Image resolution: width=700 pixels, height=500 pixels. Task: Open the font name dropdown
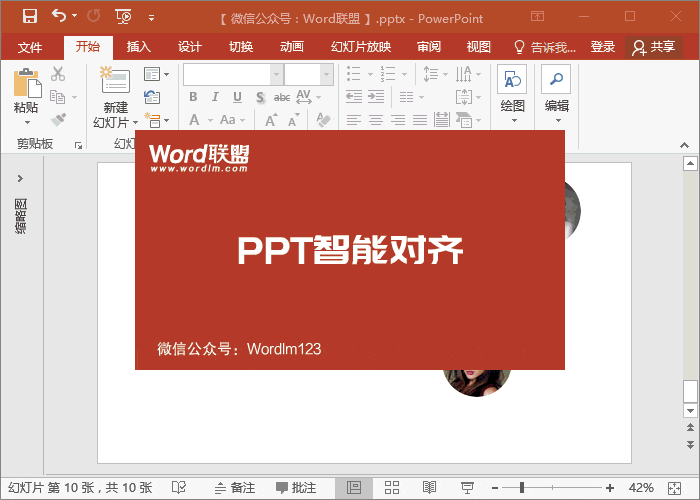point(276,75)
